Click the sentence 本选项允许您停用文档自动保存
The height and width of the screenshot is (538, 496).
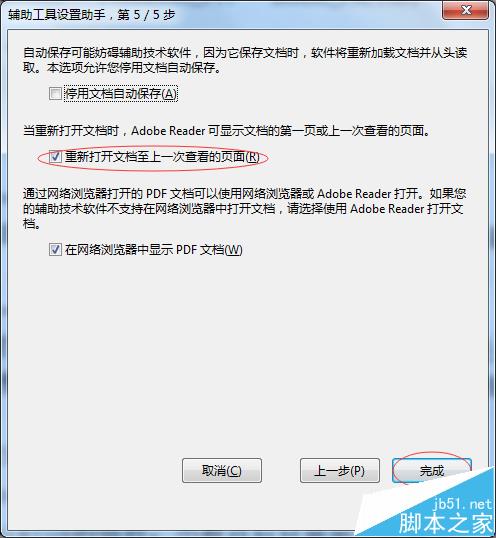134,68
